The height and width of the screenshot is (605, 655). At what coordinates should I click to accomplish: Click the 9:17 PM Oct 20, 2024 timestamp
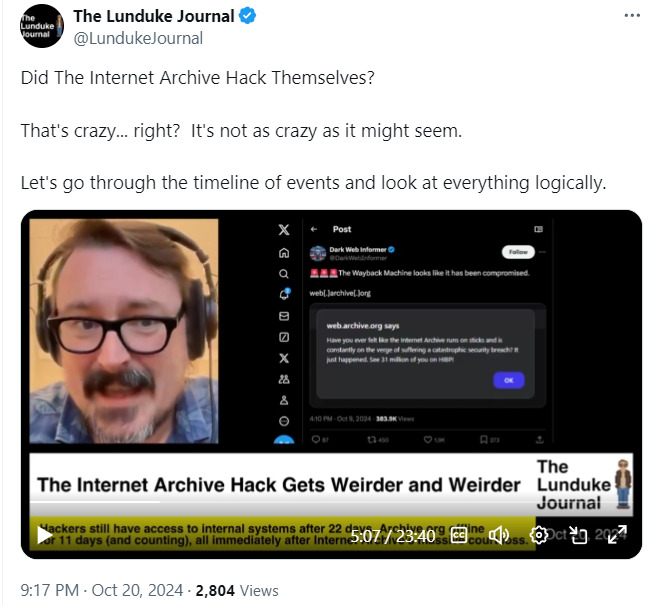point(102,590)
